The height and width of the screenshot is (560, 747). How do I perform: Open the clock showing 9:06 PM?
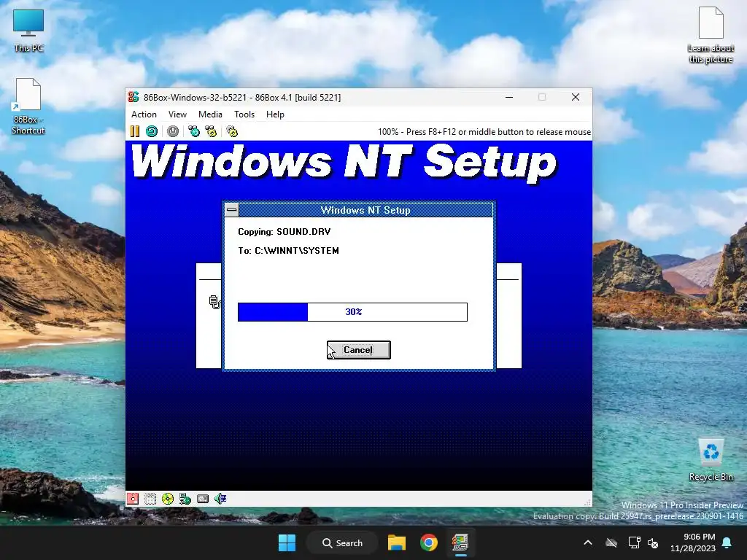(x=693, y=542)
